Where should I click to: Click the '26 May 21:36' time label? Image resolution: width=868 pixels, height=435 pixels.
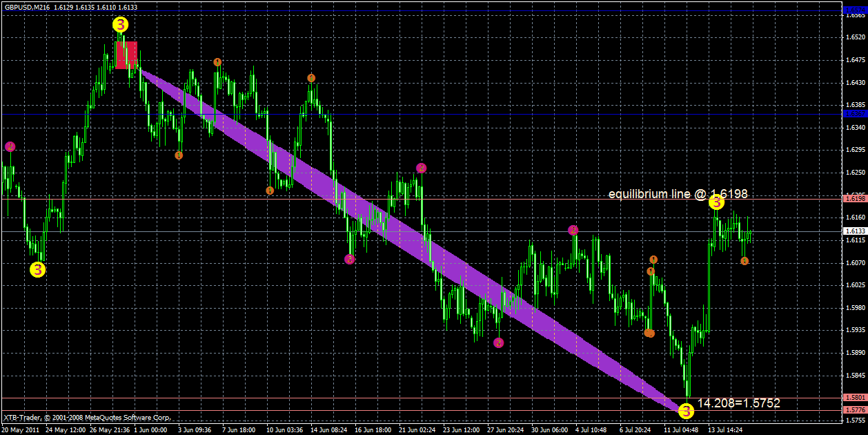tap(110, 429)
